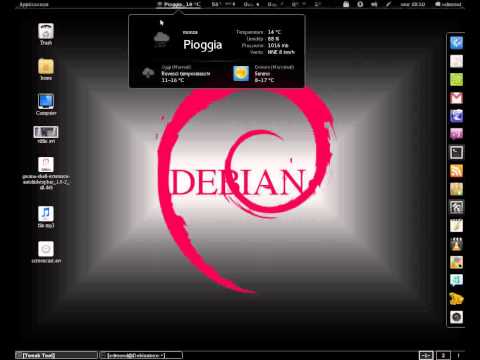Click the 11–16 °C today forecast text
This screenshot has height=360, width=480.
point(173,80)
